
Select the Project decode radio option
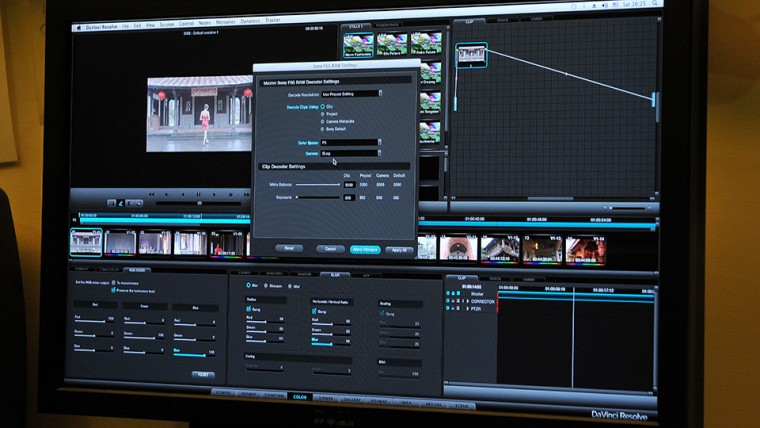click(323, 114)
